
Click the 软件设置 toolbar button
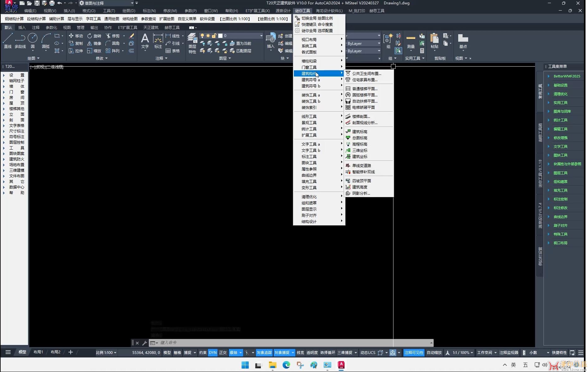tap(207, 19)
